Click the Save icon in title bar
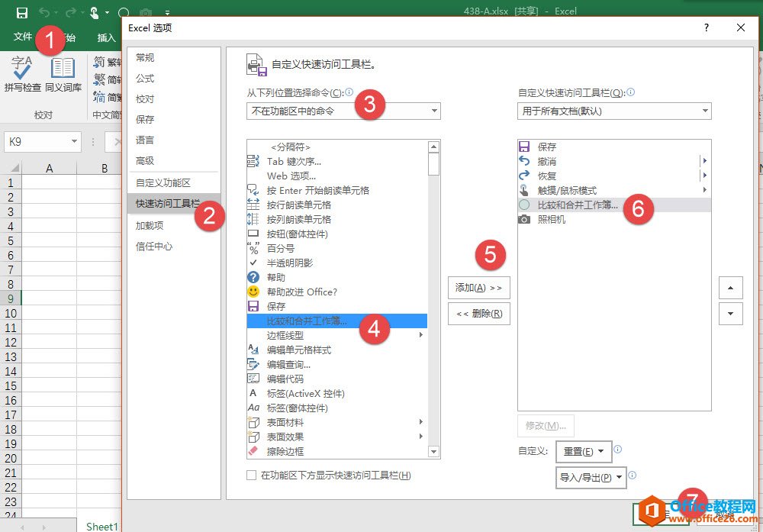This screenshot has height=532, width=763. click(x=22, y=13)
